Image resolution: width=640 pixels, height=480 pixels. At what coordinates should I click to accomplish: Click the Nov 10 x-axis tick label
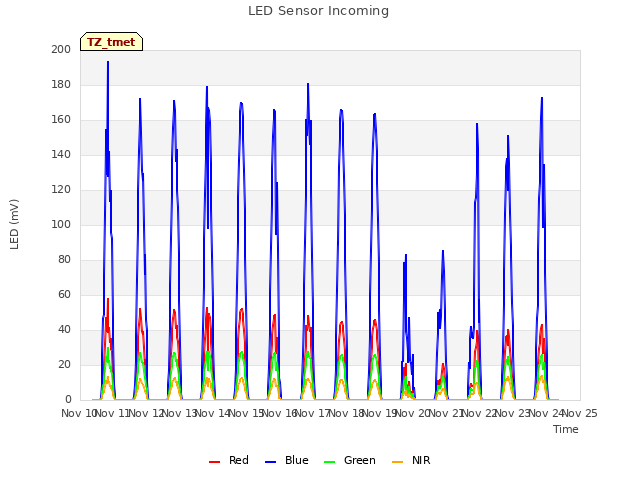(78, 413)
